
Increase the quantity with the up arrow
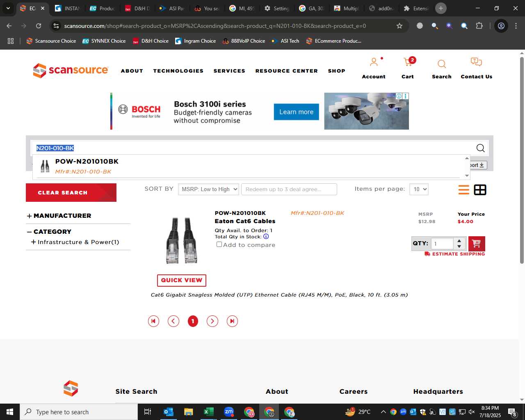[x=459, y=240]
